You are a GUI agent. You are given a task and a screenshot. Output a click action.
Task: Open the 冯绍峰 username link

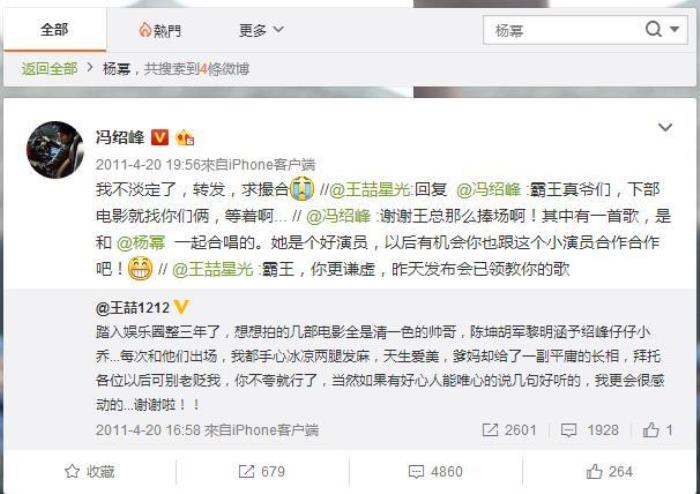click(x=120, y=137)
